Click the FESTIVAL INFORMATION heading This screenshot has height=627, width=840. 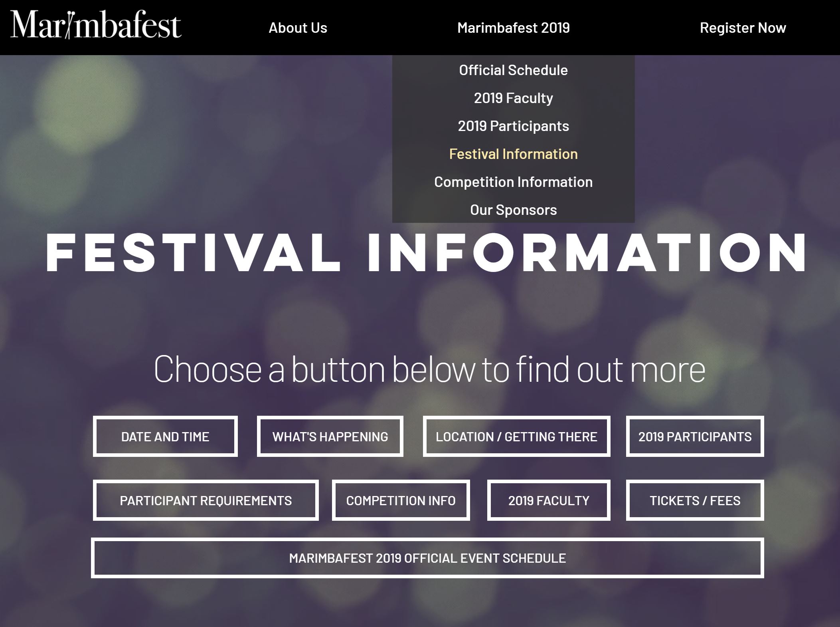pyautogui.click(x=426, y=252)
